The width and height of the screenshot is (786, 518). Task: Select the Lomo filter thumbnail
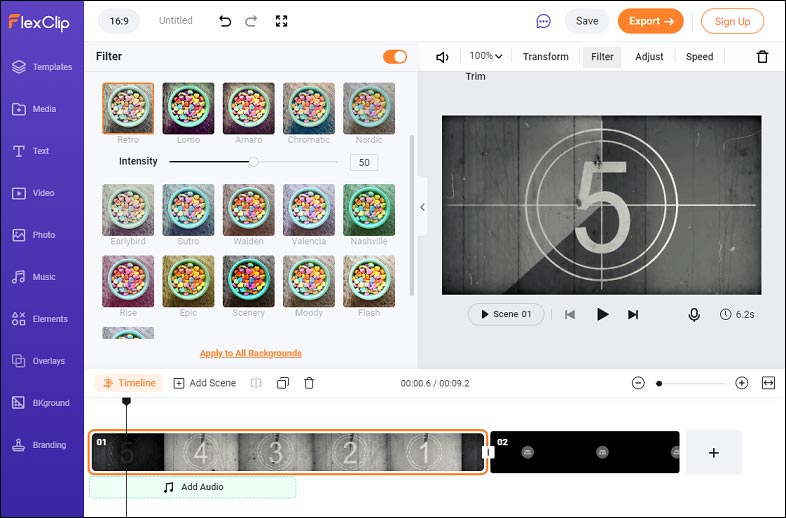tap(188, 108)
